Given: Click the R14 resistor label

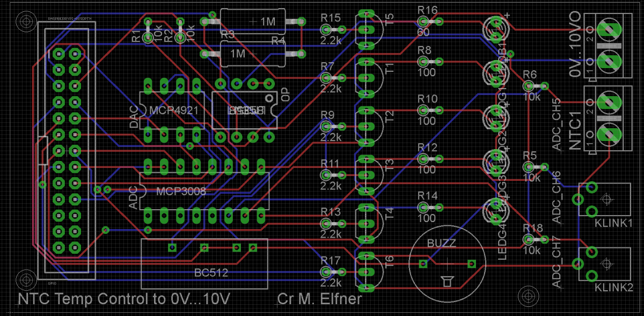Looking at the screenshot, I should (x=427, y=196).
